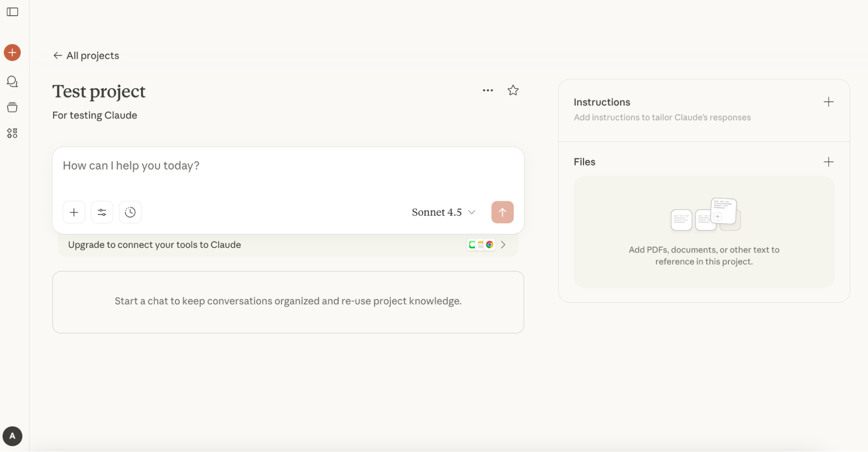The image size is (868, 452).
Task: Open the project three-dots options menu
Action: click(x=488, y=90)
